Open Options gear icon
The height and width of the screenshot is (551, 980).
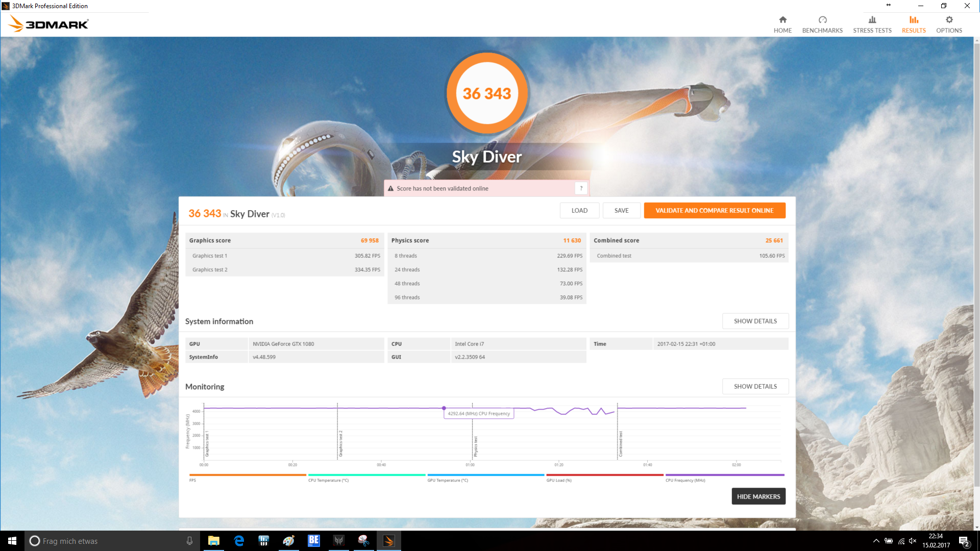pos(949,20)
